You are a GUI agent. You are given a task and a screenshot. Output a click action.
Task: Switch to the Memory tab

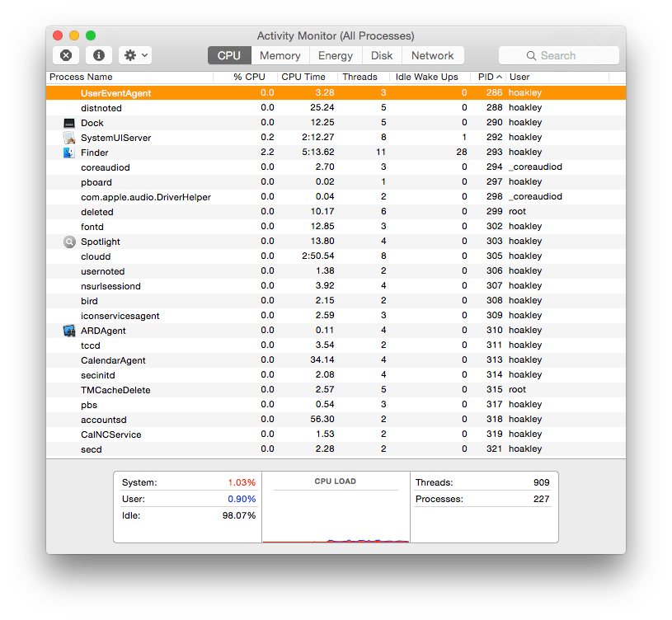(280, 55)
